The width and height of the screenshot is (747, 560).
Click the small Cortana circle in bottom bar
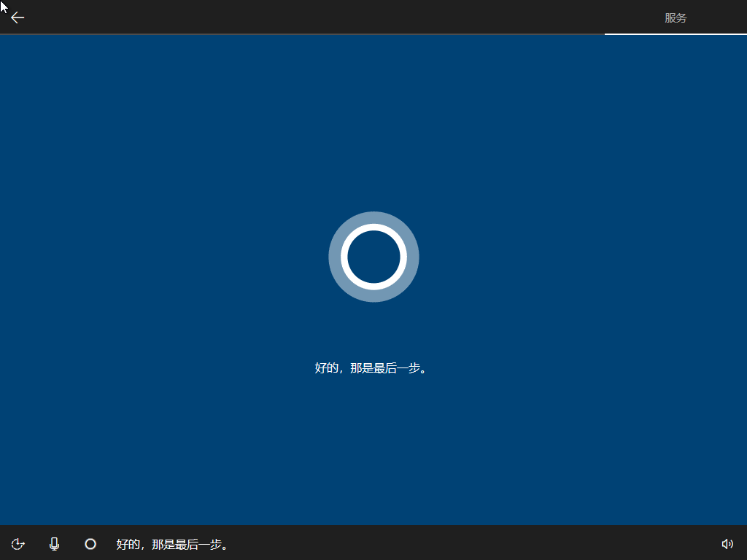(x=90, y=544)
